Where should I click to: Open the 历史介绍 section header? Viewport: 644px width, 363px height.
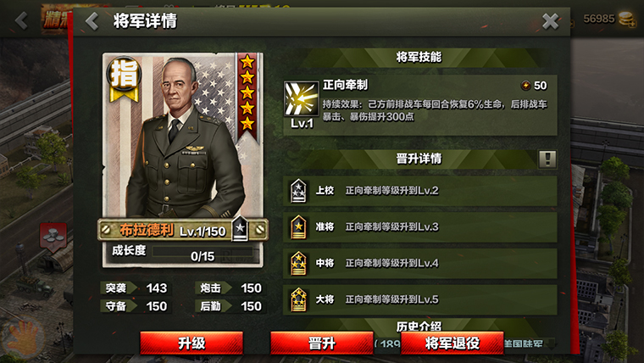point(419,326)
